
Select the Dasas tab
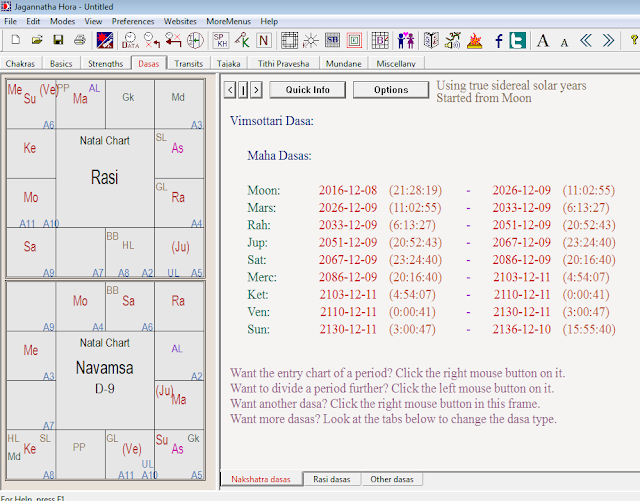pyautogui.click(x=149, y=63)
